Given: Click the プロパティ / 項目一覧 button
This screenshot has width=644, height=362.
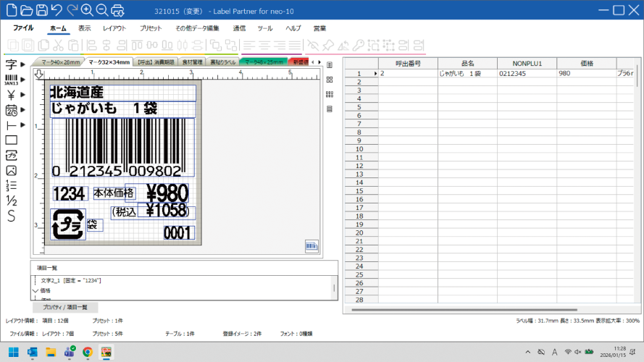Looking at the screenshot, I should 64,308.
